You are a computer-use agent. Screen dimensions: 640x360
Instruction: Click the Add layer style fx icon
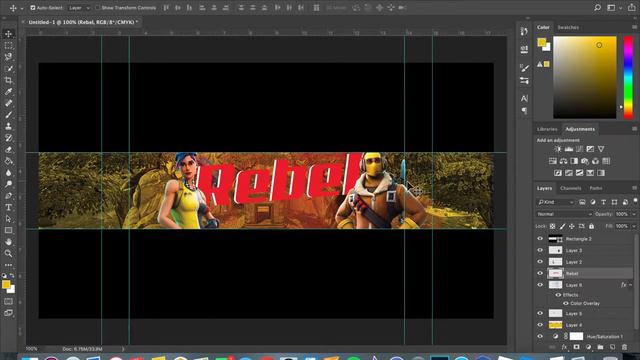[x=564, y=347]
